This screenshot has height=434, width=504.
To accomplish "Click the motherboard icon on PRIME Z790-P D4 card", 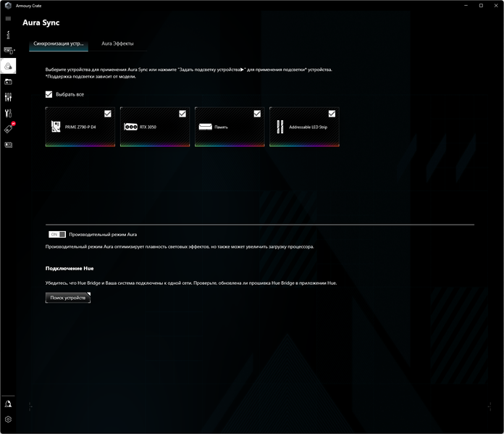I will (56, 127).
